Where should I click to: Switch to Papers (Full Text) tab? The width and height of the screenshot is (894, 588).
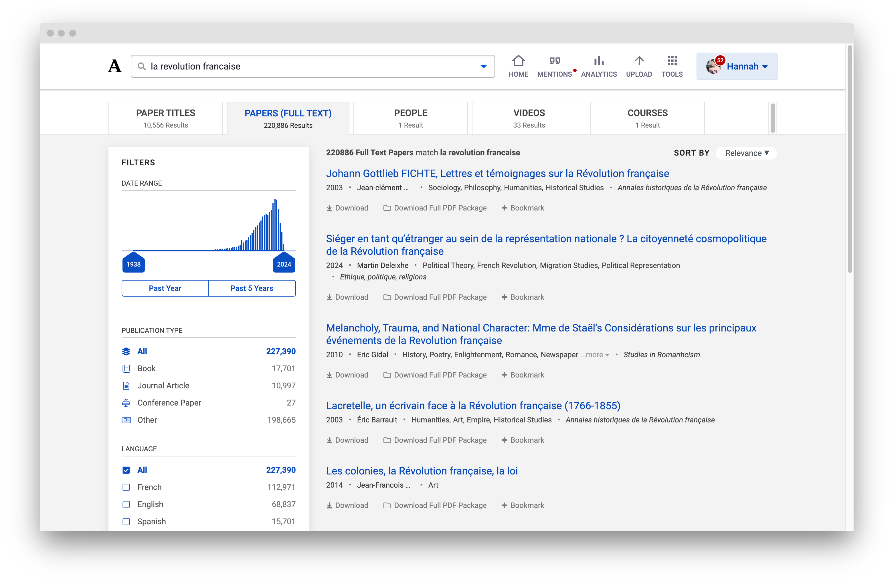[288, 118]
